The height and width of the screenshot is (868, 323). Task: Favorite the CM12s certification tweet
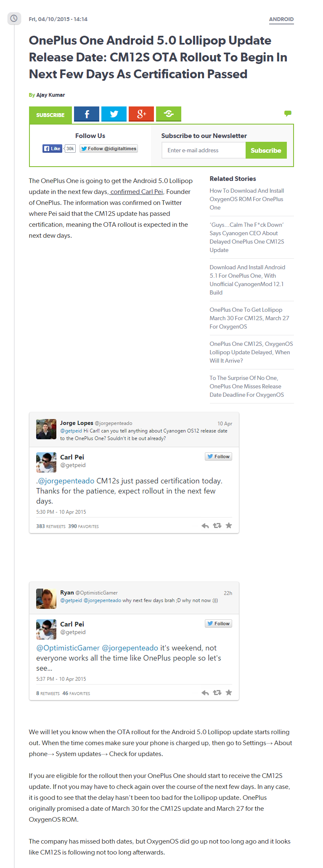click(x=229, y=525)
